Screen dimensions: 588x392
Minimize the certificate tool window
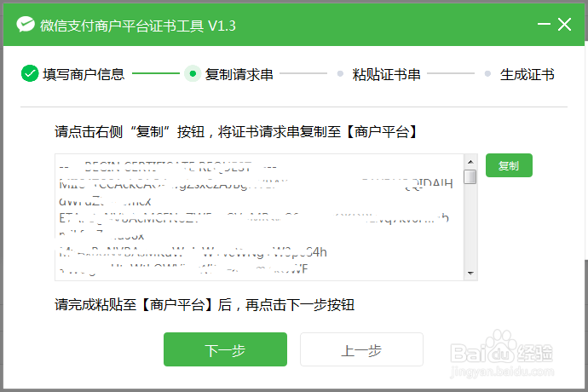[x=544, y=25]
